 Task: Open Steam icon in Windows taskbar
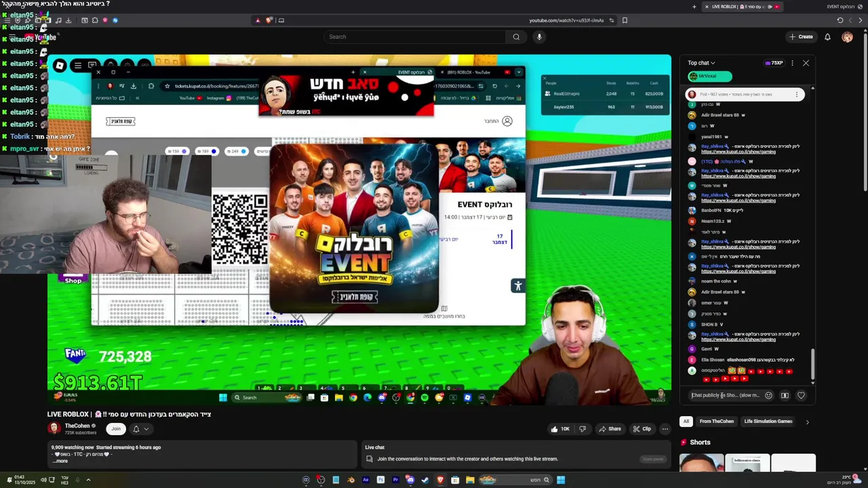[425, 481]
